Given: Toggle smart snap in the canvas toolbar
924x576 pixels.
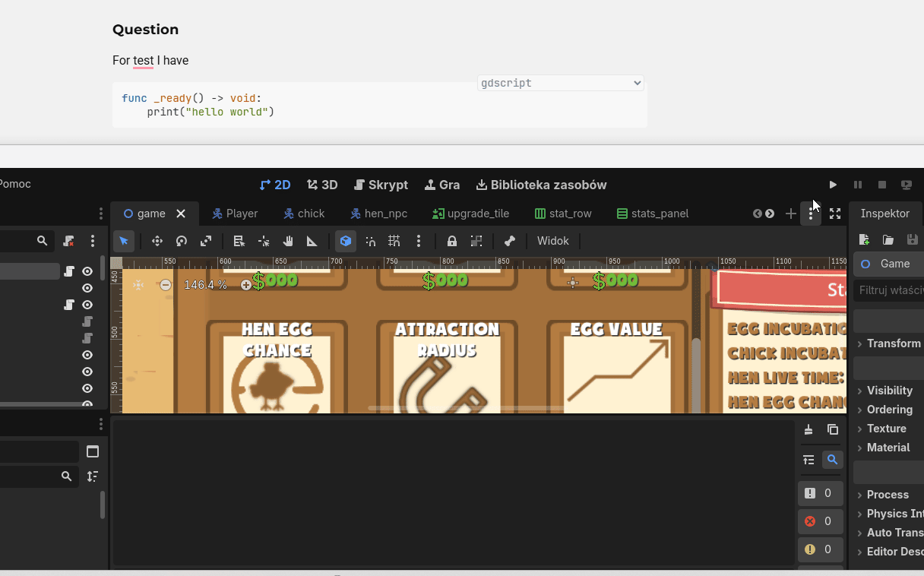Looking at the screenshot, I should coord(370,241).
